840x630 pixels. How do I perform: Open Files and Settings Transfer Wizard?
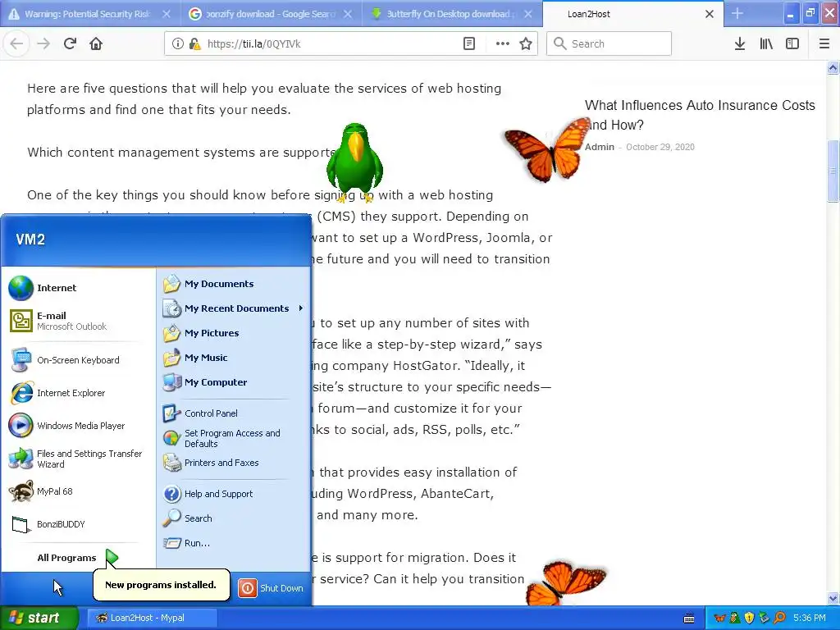(78, 459)
